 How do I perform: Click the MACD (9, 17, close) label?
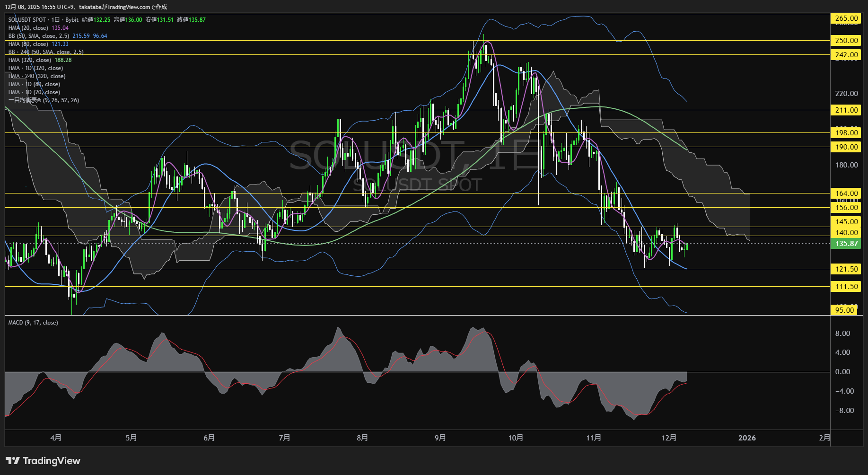click(33, 323)
